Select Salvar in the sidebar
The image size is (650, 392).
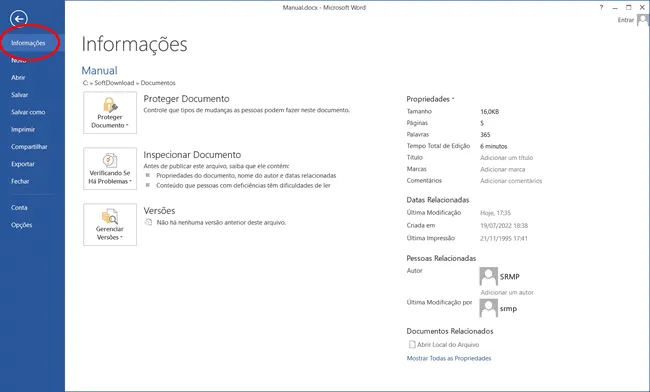point(19,95)
